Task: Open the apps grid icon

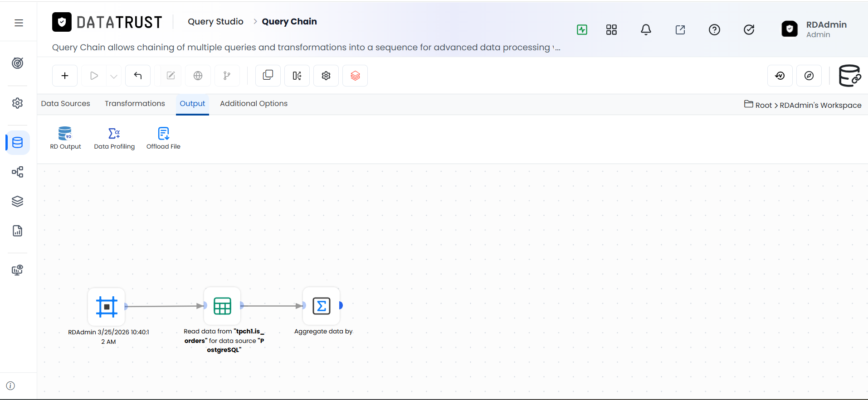Action: point(611,30)
